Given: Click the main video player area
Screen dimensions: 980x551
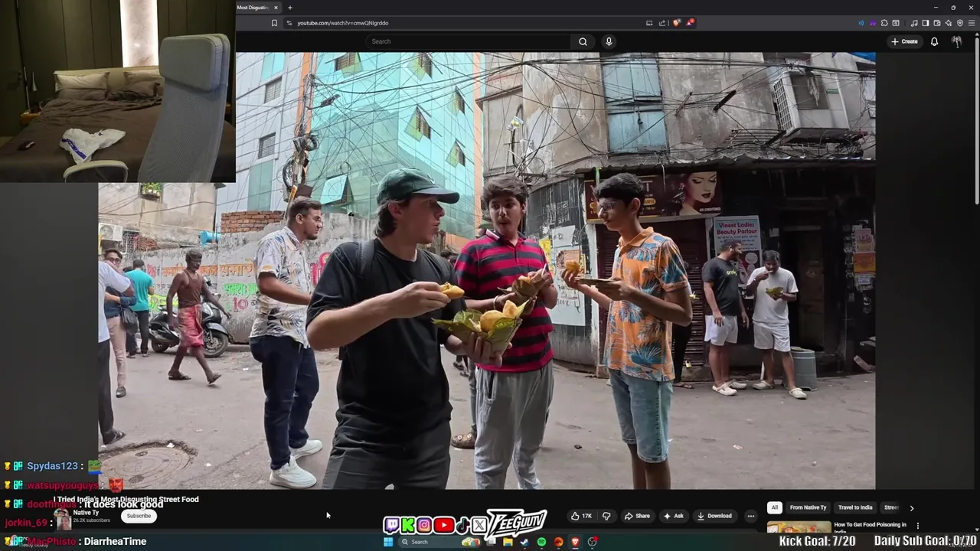Looking at the screenshot, I should (x=486, y=270).
